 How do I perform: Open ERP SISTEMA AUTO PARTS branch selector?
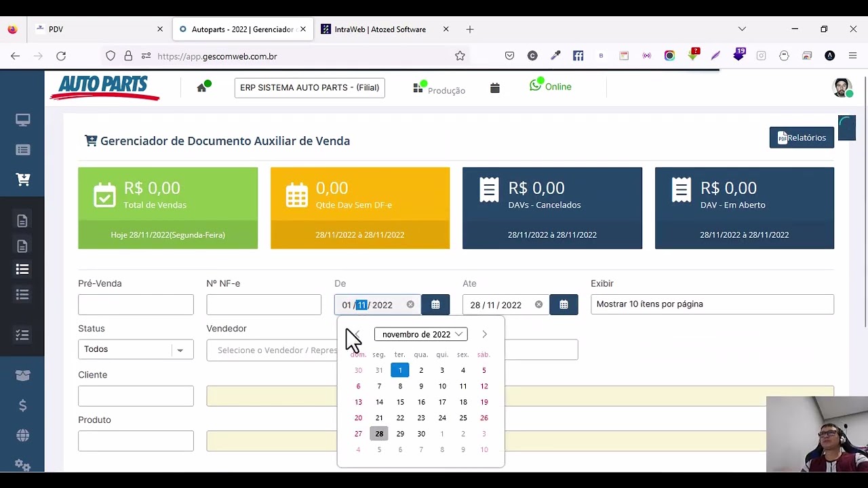(x=310, y=87)
